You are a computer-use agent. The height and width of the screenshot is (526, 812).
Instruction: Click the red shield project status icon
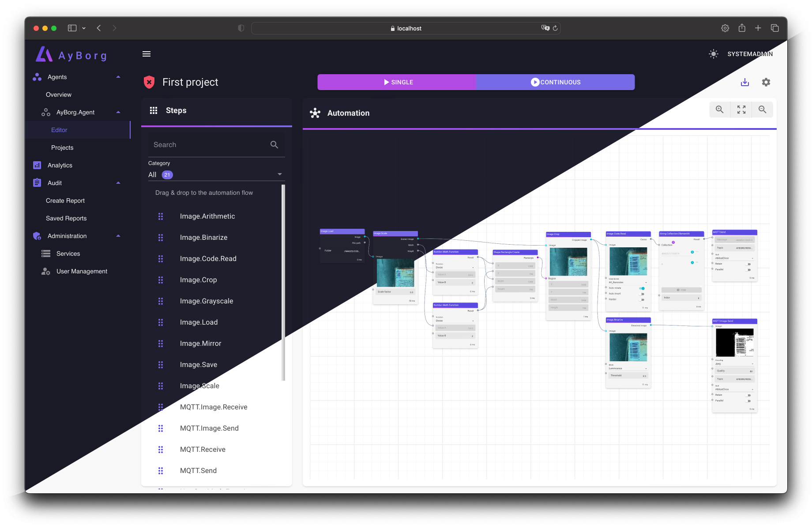tap(149, 82)
